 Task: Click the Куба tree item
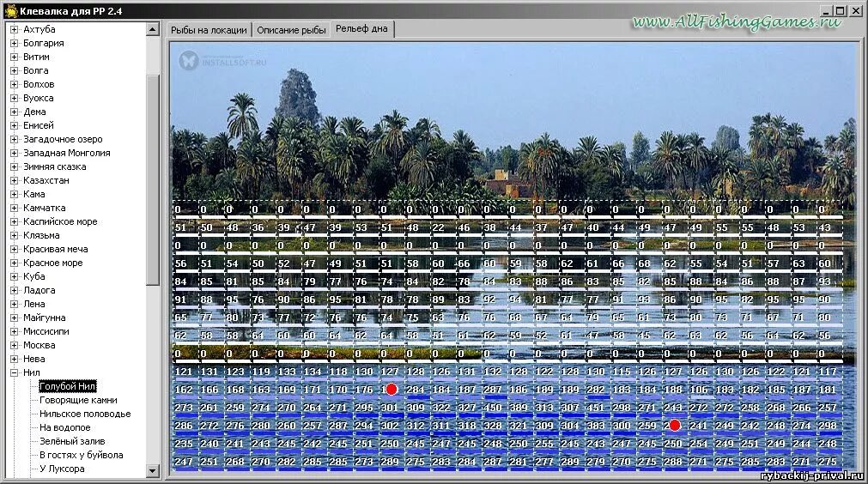point(33,276)
